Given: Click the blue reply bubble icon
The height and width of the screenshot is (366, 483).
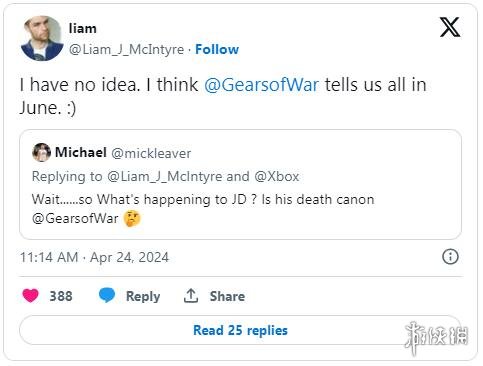Looking at the screenshot, I should (107, 295).
